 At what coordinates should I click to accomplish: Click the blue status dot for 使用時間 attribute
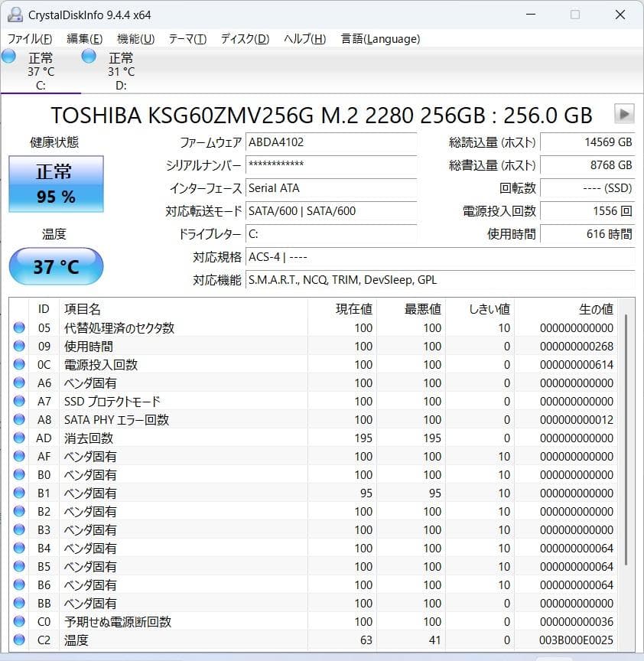[x=20, y=346]
